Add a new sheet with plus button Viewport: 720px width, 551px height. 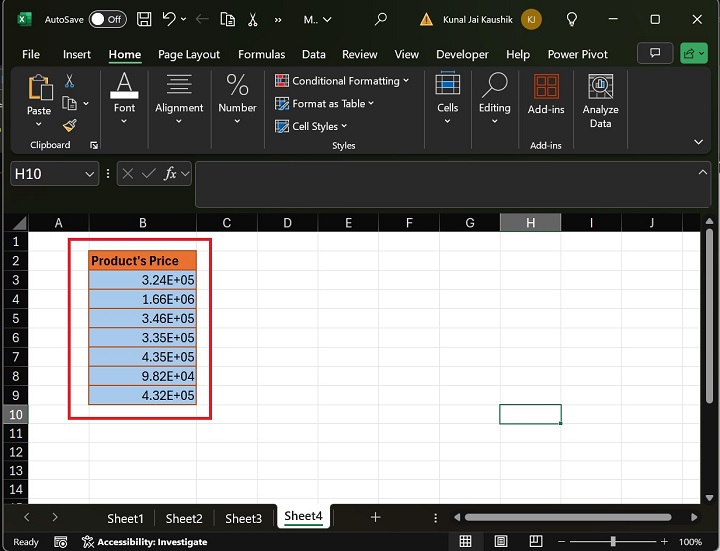tap(375, 517)
